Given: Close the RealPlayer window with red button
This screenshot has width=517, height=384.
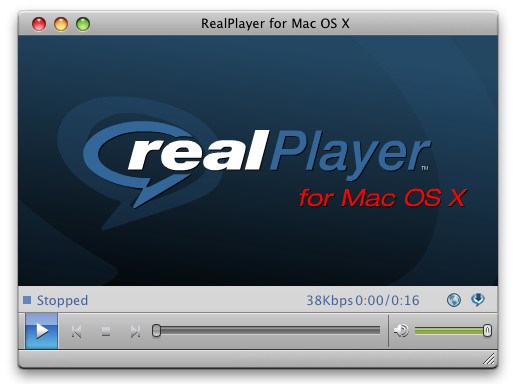Looking at the screenshot, I should point(39,24).
